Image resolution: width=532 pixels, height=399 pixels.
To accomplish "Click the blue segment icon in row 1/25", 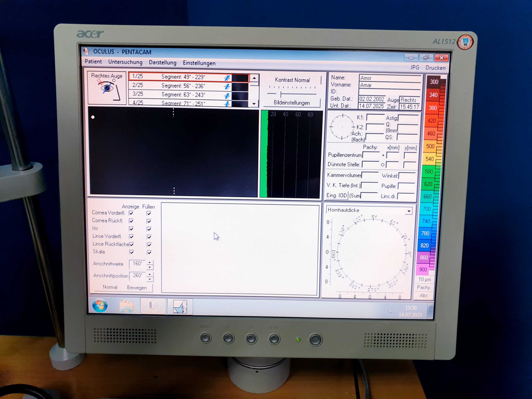I will (x=227, y=78).
